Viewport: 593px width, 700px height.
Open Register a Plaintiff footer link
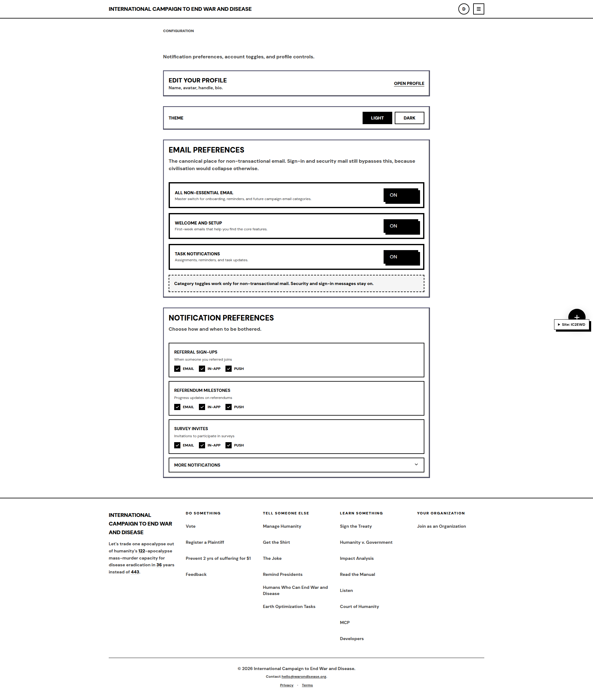point(205,543)
